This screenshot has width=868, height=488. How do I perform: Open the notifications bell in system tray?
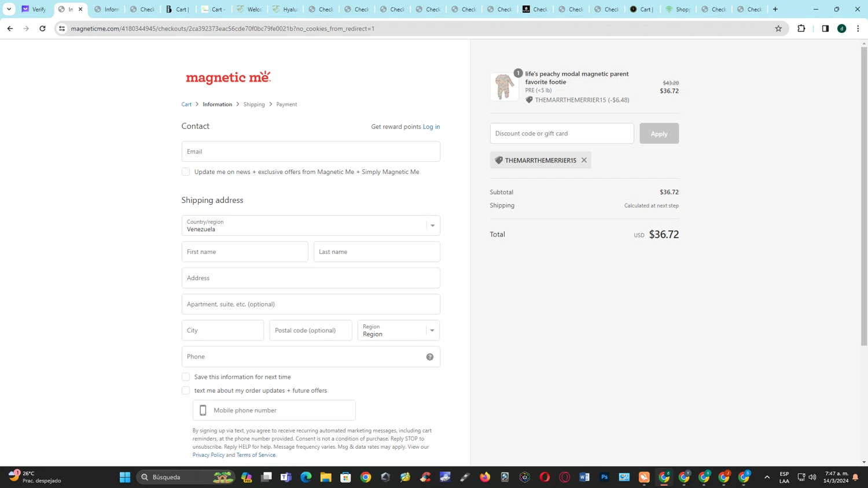coord(855,477)
